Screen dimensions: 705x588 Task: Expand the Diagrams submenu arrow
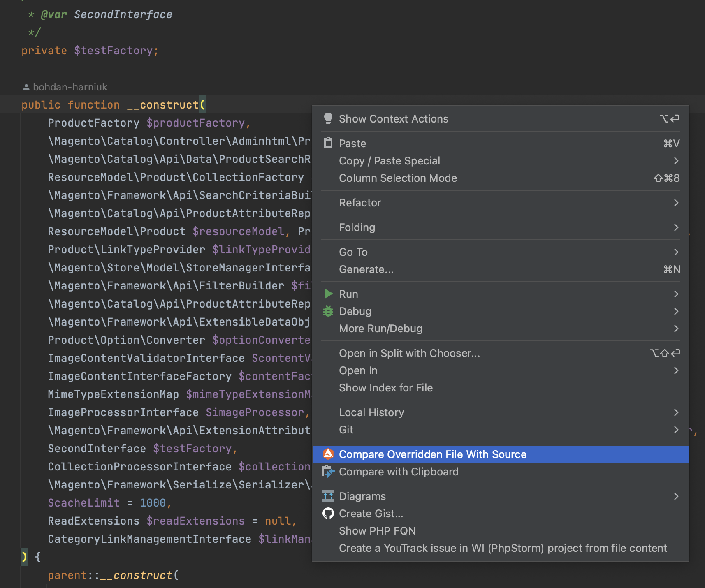676,496
